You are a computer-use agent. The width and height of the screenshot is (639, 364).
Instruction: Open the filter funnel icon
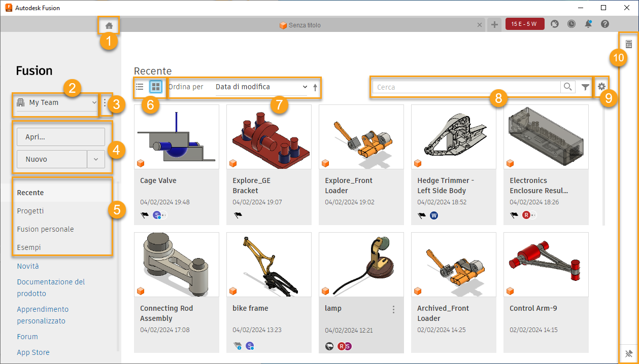tap(585, 87)
